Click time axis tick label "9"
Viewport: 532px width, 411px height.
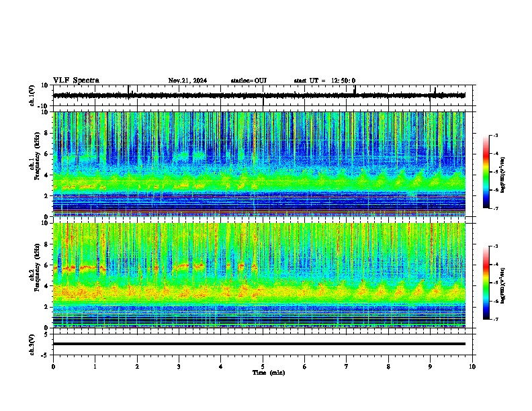tap(430, 367)
